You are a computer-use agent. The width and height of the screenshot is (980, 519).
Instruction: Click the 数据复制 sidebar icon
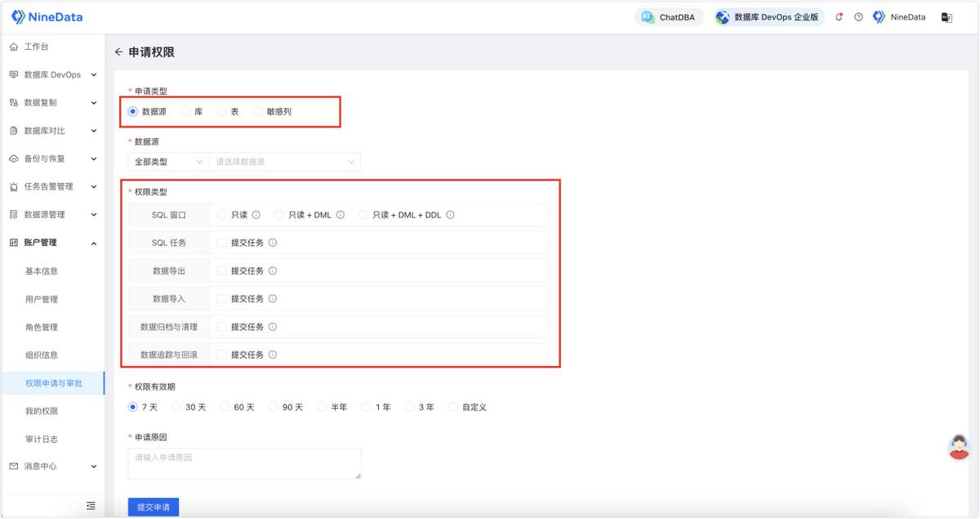click(x=13, y=103)
